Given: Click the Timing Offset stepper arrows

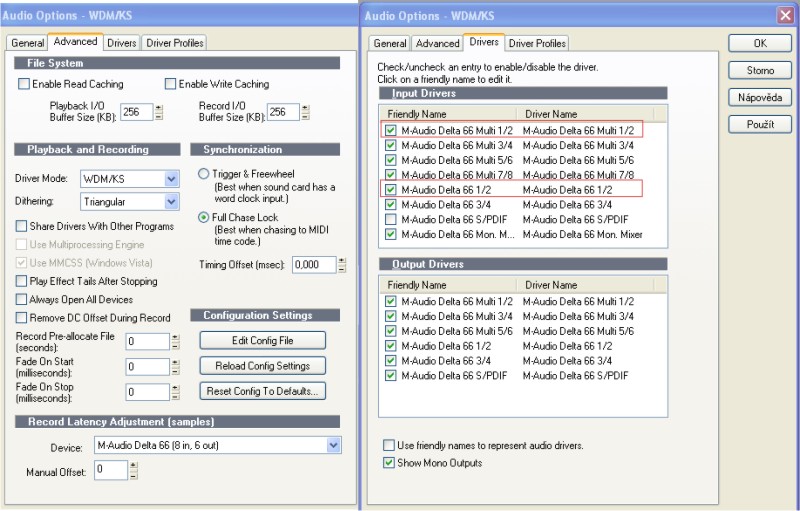Looking at the screenshot, I should pyautogui.click(x=342, y=265).
